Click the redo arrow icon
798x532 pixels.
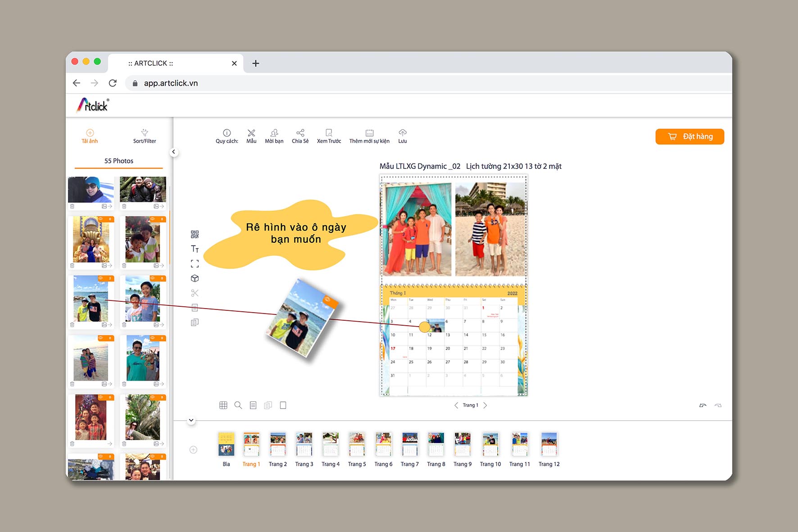click(x=718, y=405)
